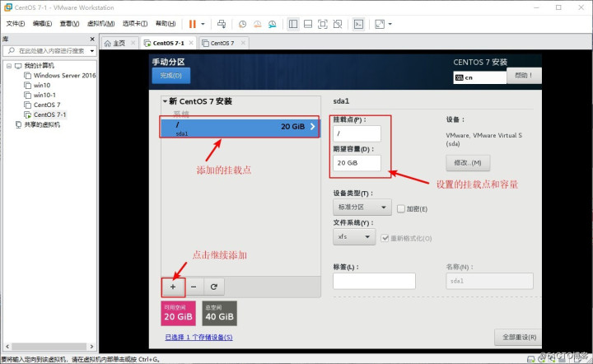The width and height of the screenshot is (593, 364).
Task: Click the reload storage configuration icon
Action: (x=213, y=287)
